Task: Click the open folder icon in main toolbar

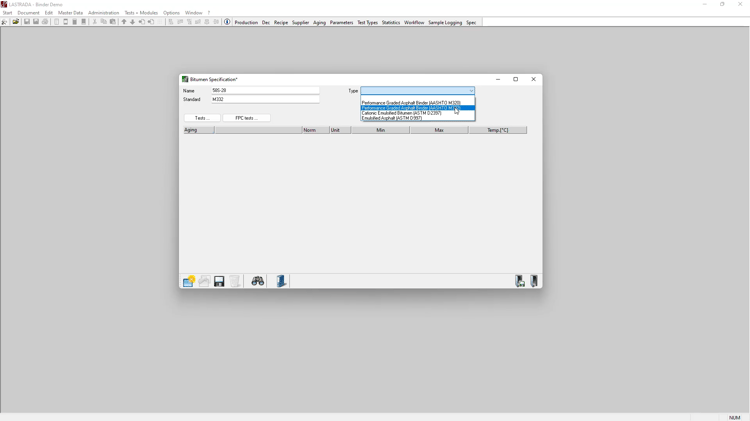Action: coord(16,22)
